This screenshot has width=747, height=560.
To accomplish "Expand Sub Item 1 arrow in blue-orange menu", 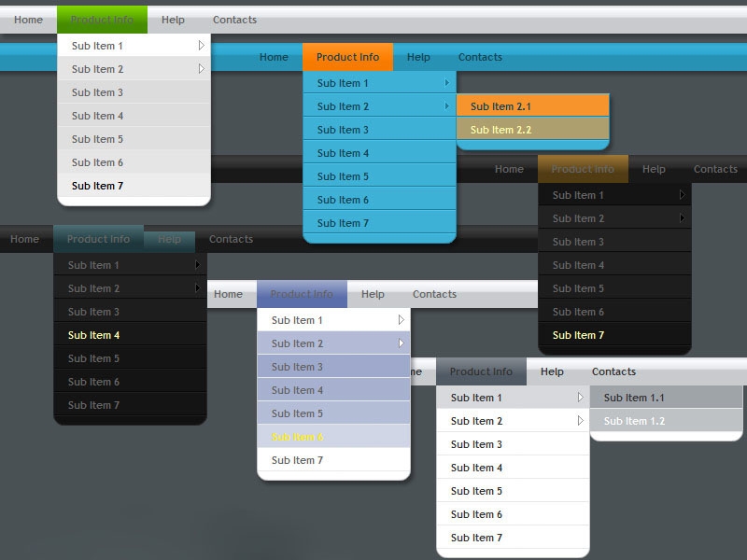I will (x=447, y=83).
